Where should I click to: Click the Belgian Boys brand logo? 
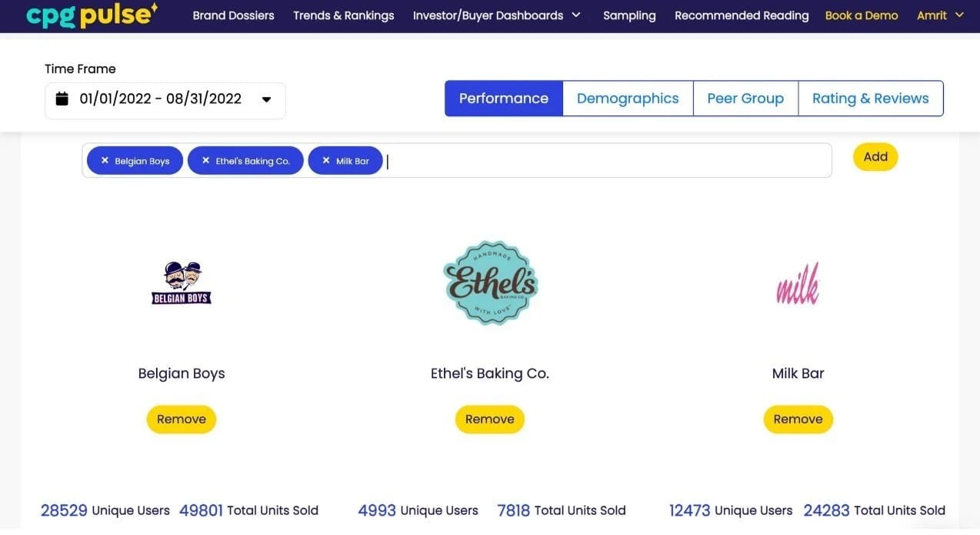tap(182, 283)
